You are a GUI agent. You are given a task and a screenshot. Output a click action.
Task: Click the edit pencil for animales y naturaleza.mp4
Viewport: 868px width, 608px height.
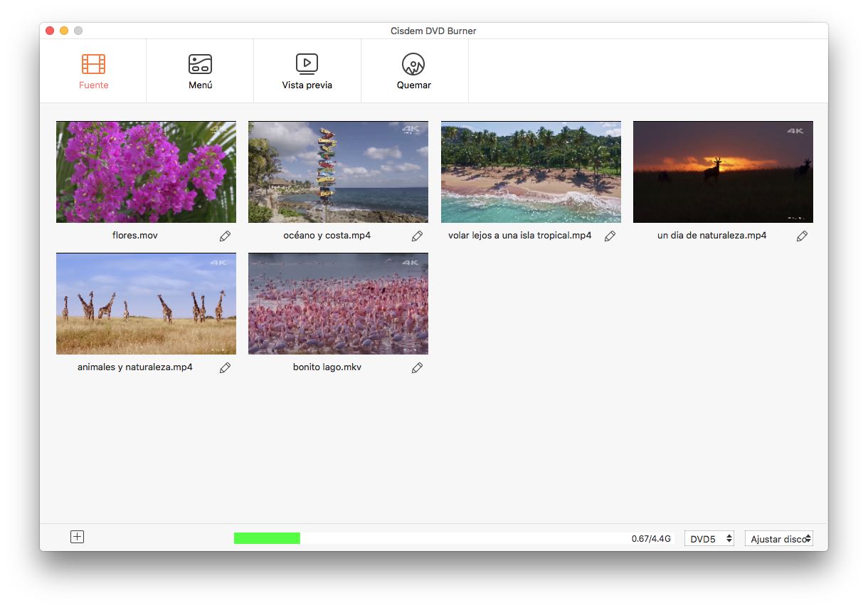pos(225,367)
